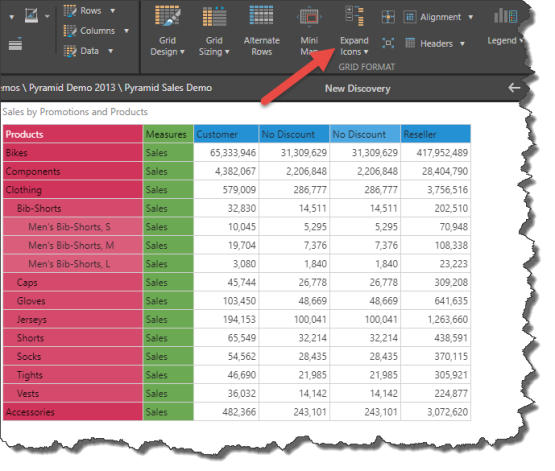Open the Data formatting menu
Viewport: 555px width, 471px height.
pyautogui.click(x=88, y=51)
